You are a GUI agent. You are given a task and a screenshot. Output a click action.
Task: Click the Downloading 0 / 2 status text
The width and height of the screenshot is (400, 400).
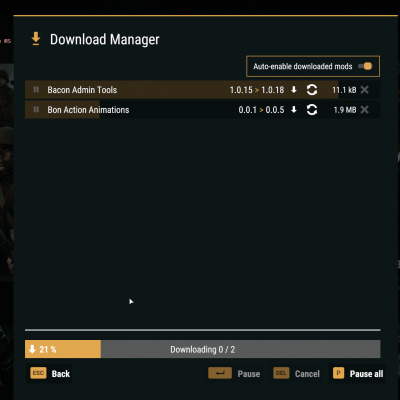pos(203,349)
